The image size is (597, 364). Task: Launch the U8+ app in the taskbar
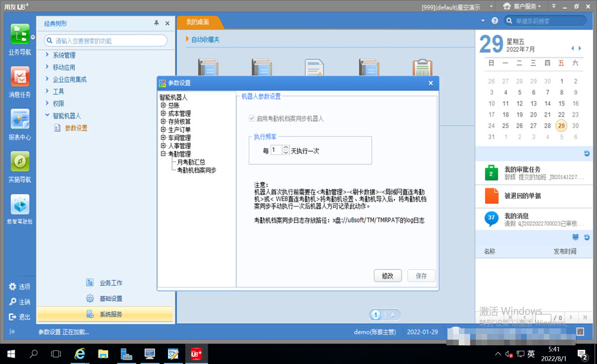click(x=196, y=354)
